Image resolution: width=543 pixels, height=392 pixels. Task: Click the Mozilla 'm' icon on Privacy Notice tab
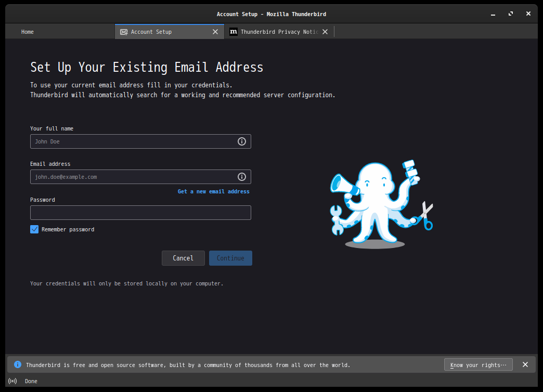[234, 32]
